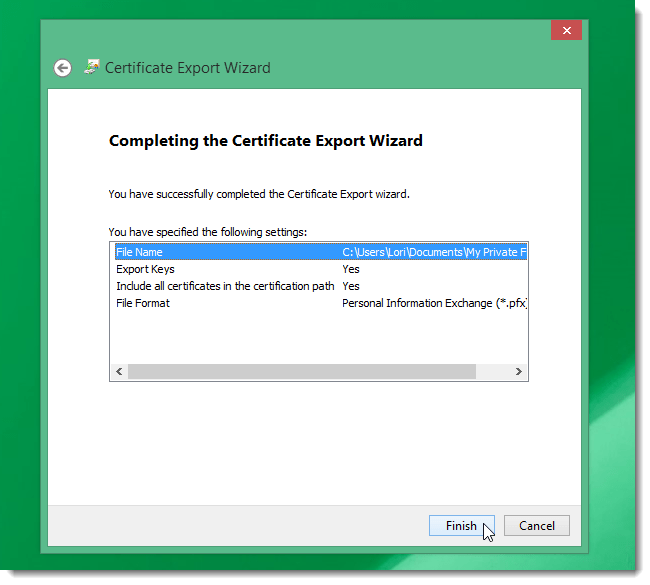Select the Export Keys row
650x585 pixels.
321,269
